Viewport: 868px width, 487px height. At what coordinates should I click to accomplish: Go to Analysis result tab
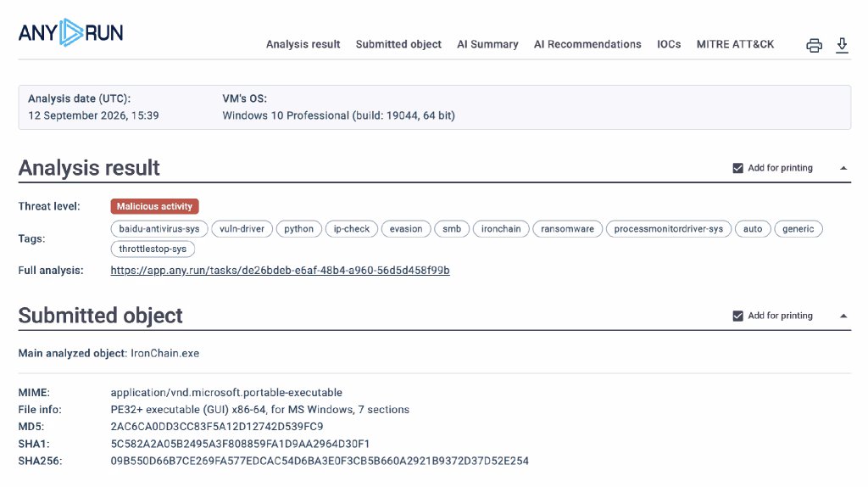click(x=303, y=44)
